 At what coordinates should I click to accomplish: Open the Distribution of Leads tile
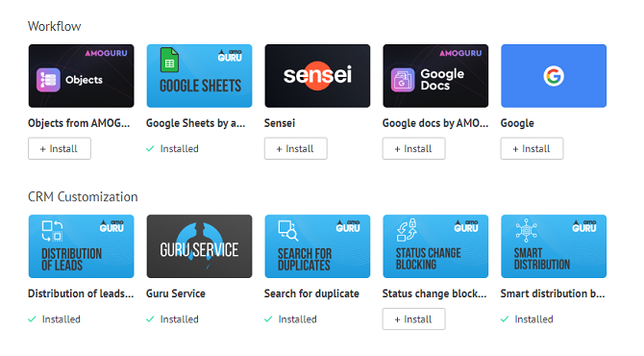pos(81,246)
